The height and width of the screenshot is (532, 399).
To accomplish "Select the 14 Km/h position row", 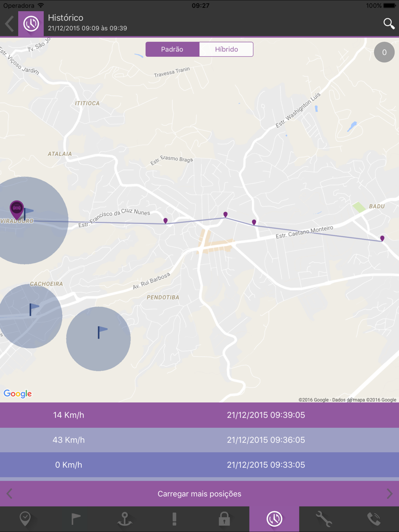I will (199, 415).
